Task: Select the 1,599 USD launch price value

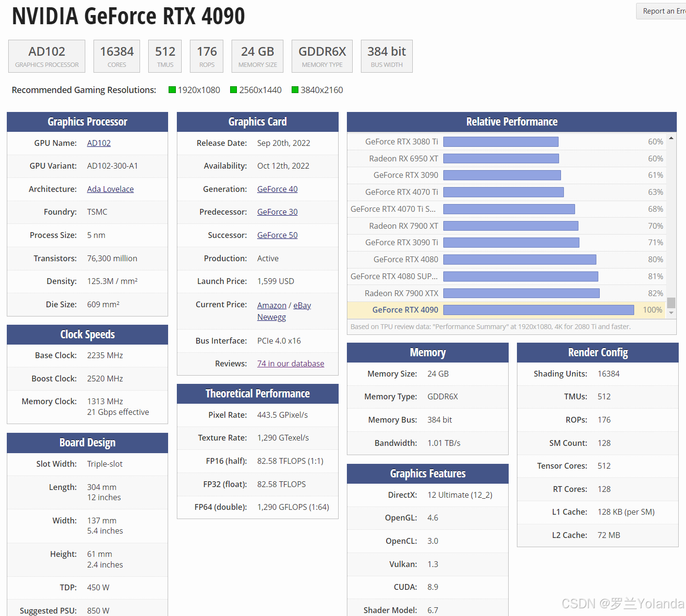Action: click(x=276, y=281)
